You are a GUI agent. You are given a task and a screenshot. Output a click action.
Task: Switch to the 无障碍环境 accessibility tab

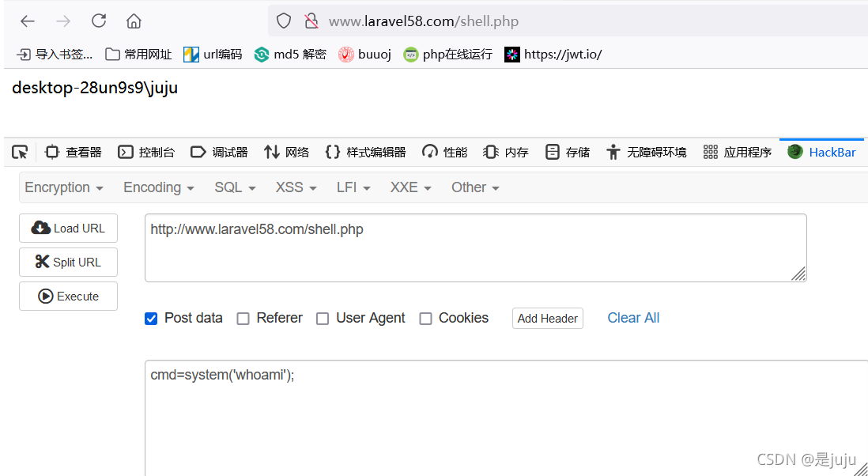[x=646, y=152]
